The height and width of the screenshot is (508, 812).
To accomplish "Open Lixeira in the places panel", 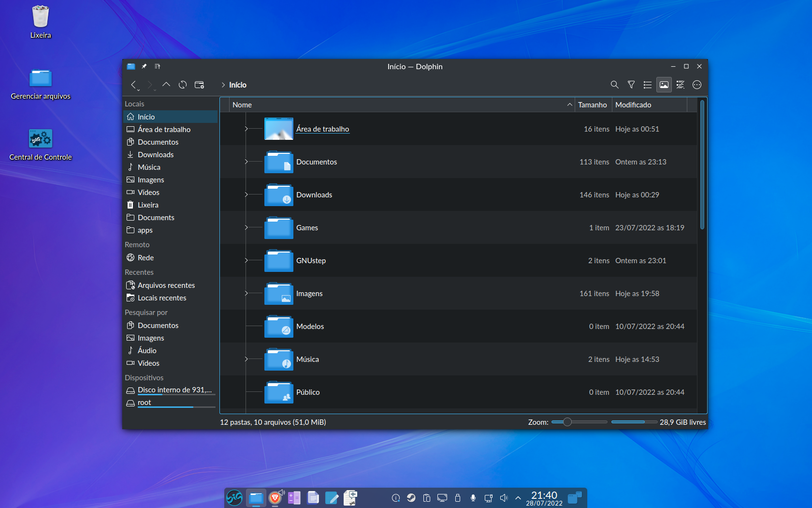I will [x=170, y=205].
